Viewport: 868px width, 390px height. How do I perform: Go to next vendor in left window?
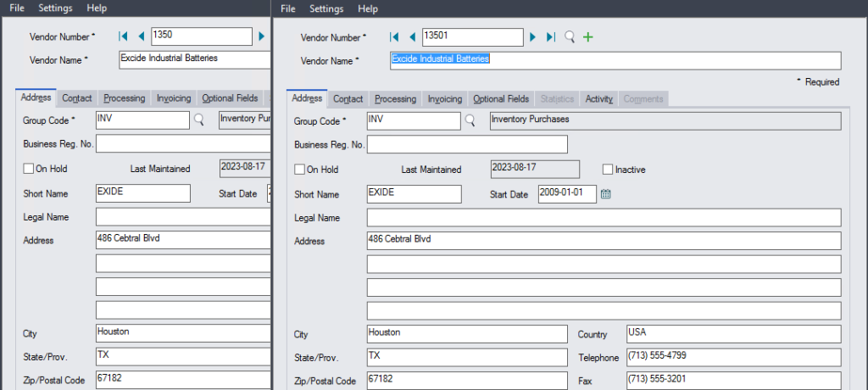262,36
